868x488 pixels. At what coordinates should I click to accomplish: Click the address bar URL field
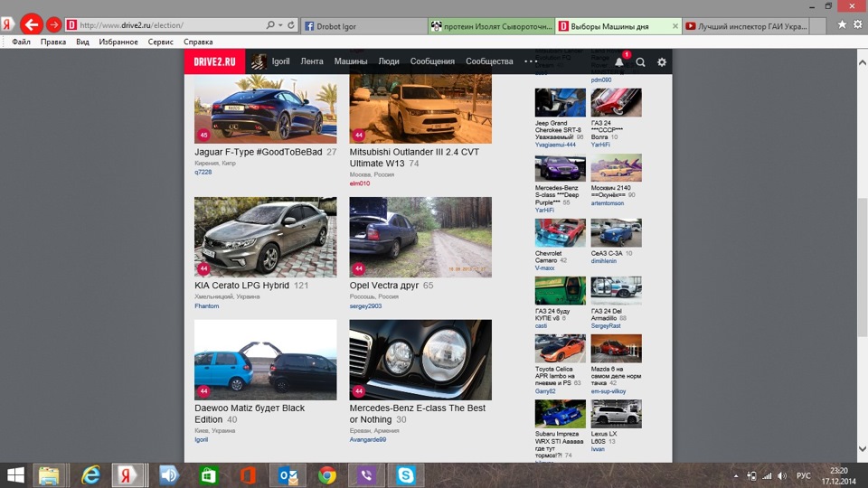(x=171, y=25)
